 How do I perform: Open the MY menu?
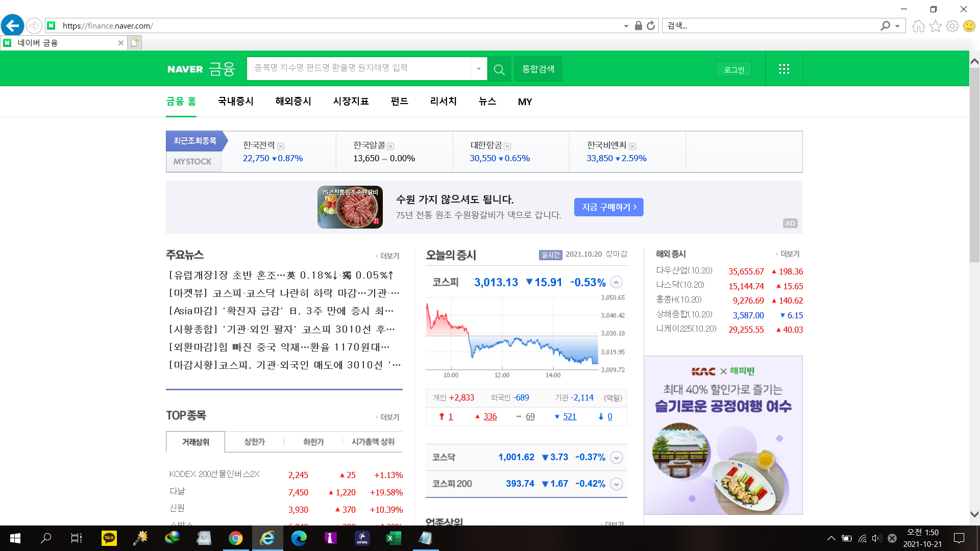click(x=525, y=102)
